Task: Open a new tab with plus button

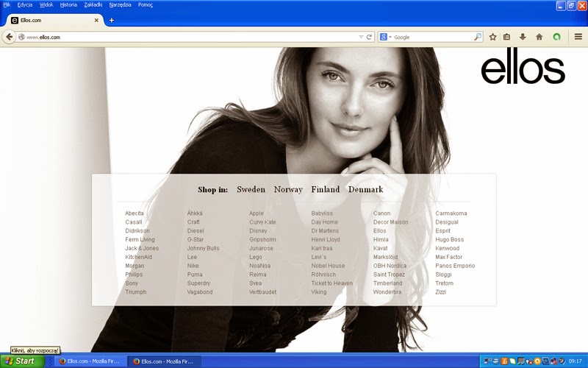Action: [112, 20]
